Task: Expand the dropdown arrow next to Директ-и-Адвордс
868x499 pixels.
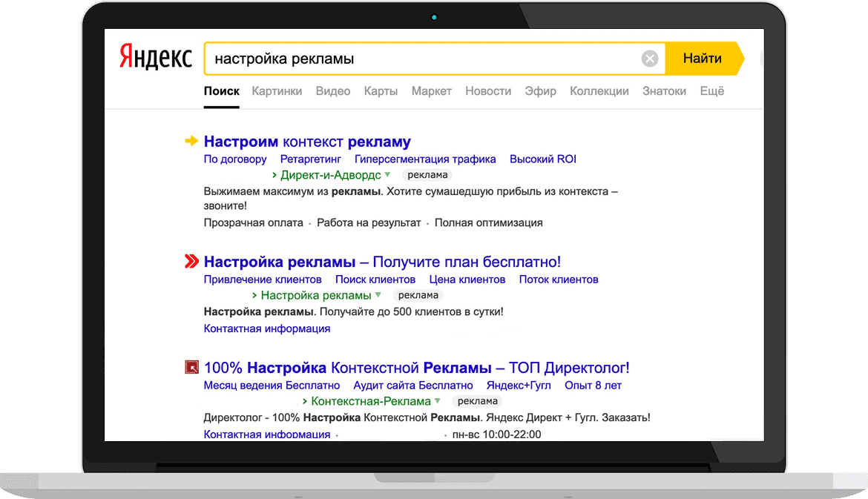Action: (387, 175)
